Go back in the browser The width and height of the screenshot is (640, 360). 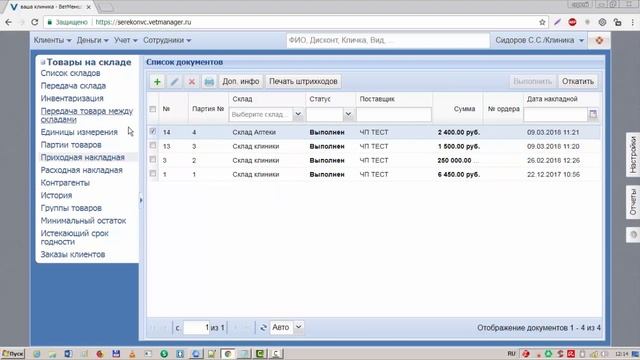9,22
